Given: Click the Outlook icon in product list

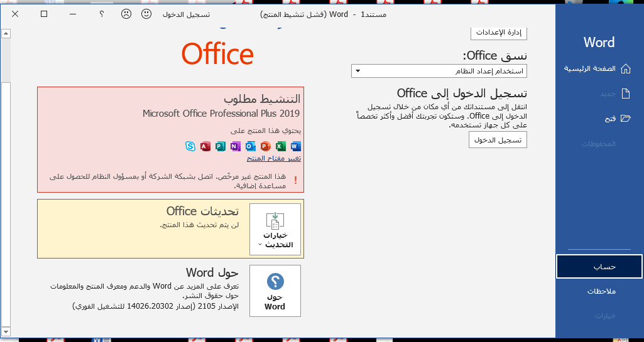Looking at the screenshot, I should [251, 146].
